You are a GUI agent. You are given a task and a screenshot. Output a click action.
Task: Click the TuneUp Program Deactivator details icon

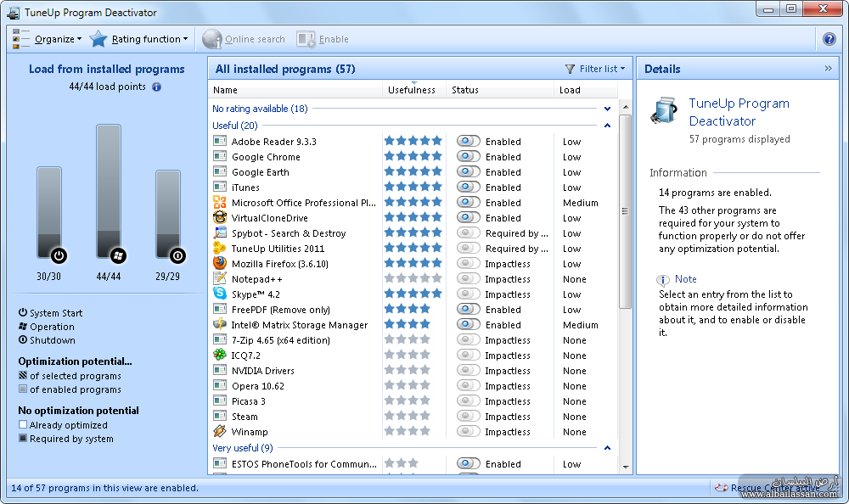[664, 110]
